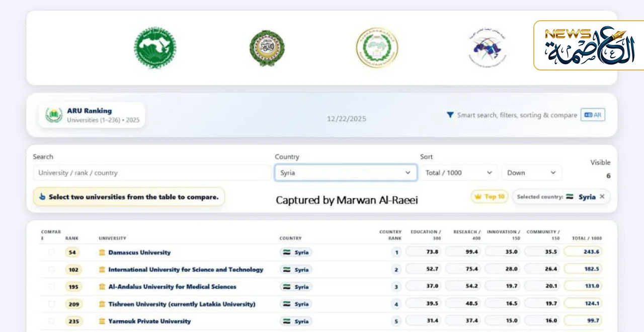This screenshot has width=644, height=332.
Task: Remove the selected country Syria filter
Action: point(602,197)
